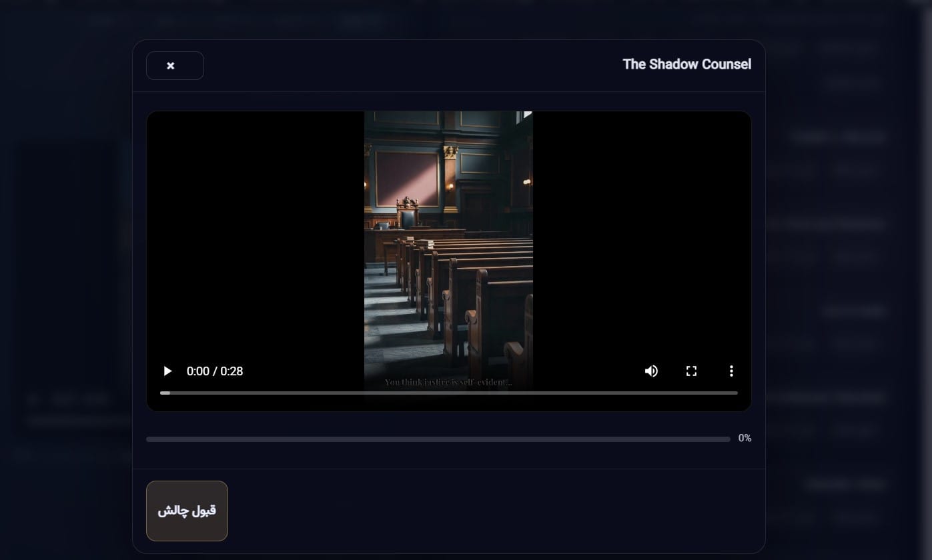Click the challenge progress bar beside 0%
The width and height of the screenshot is (932, 560).
438,439
